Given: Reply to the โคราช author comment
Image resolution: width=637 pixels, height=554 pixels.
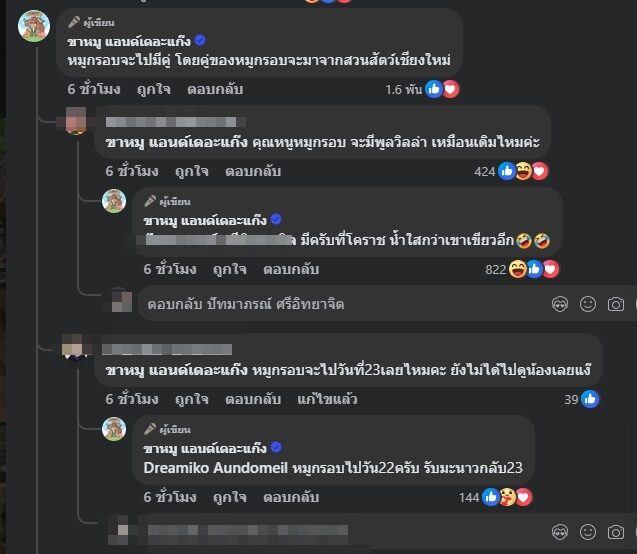Looking at the screenshot, I should 291,269.
